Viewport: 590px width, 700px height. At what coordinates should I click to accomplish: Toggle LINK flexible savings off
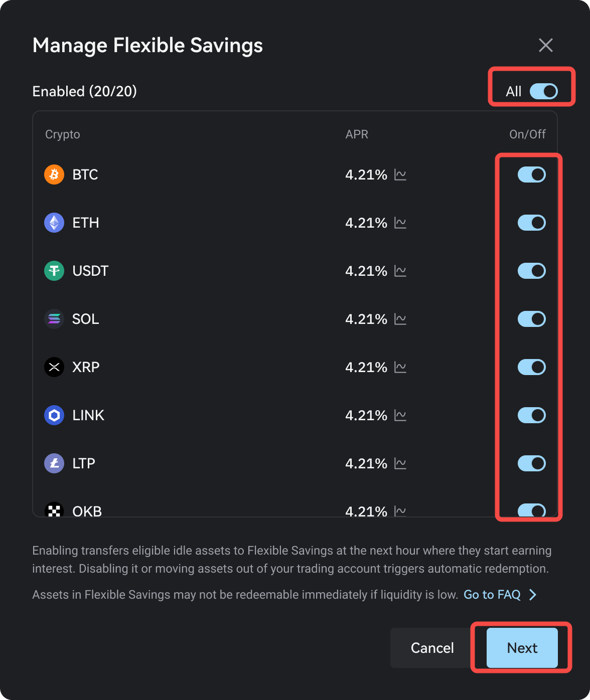pos(532,415)
